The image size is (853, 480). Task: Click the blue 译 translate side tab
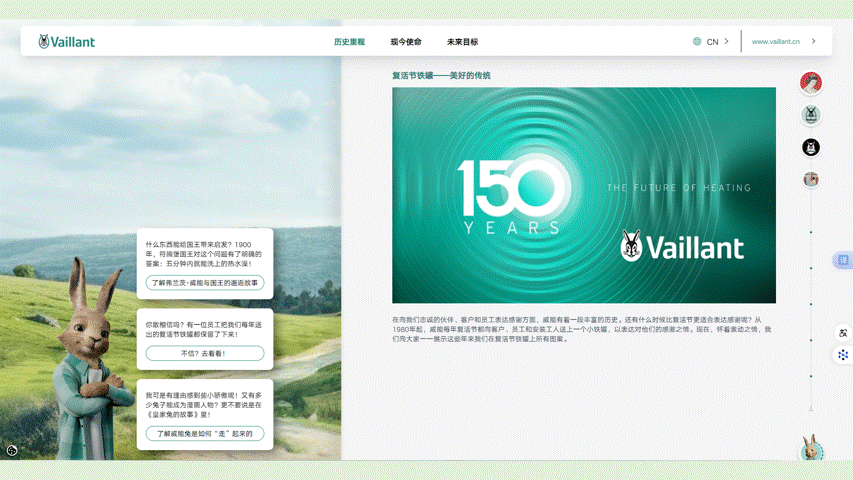(843, 261)
